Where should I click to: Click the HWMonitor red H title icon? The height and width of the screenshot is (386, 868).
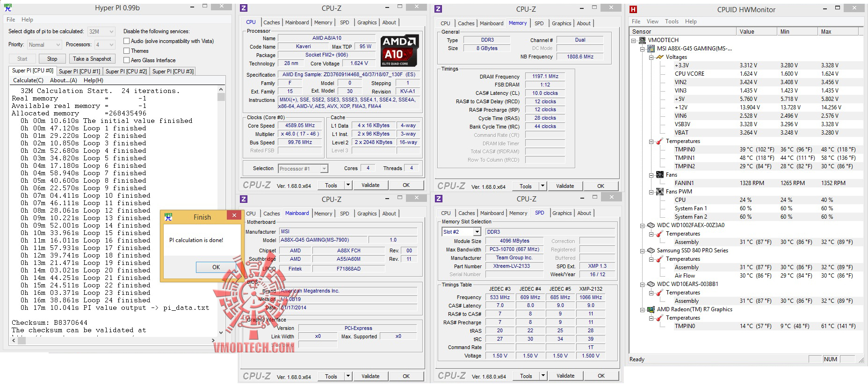click(633, 9)
